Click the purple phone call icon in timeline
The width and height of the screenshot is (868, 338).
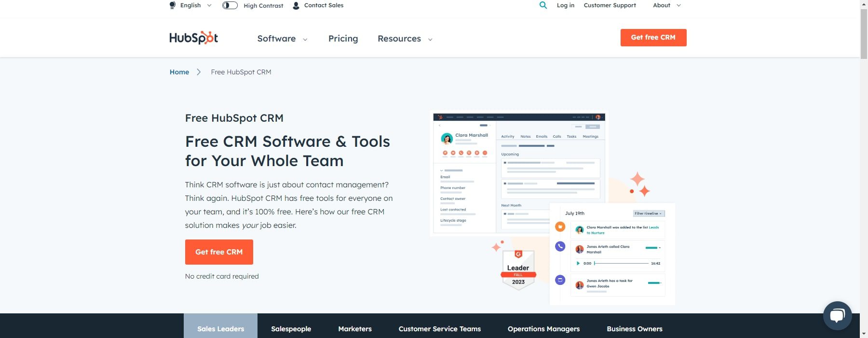(x=560, y=246)
